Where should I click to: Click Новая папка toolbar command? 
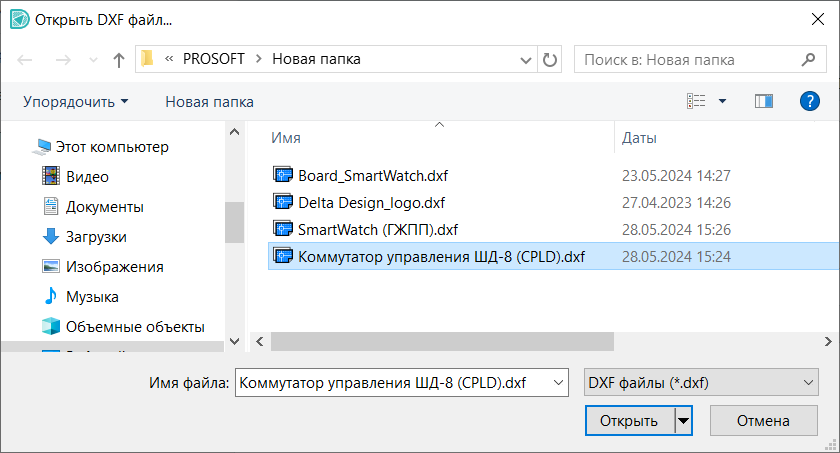coord(209,101)
